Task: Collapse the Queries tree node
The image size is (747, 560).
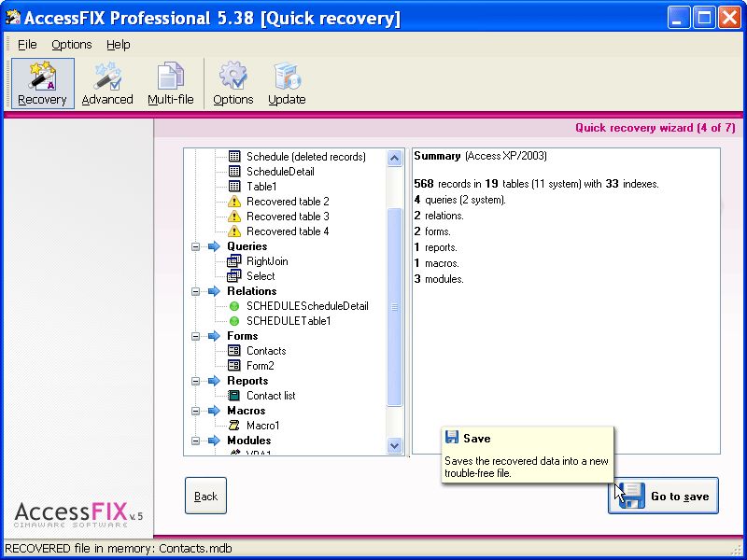Action: [x=195, y=246]
